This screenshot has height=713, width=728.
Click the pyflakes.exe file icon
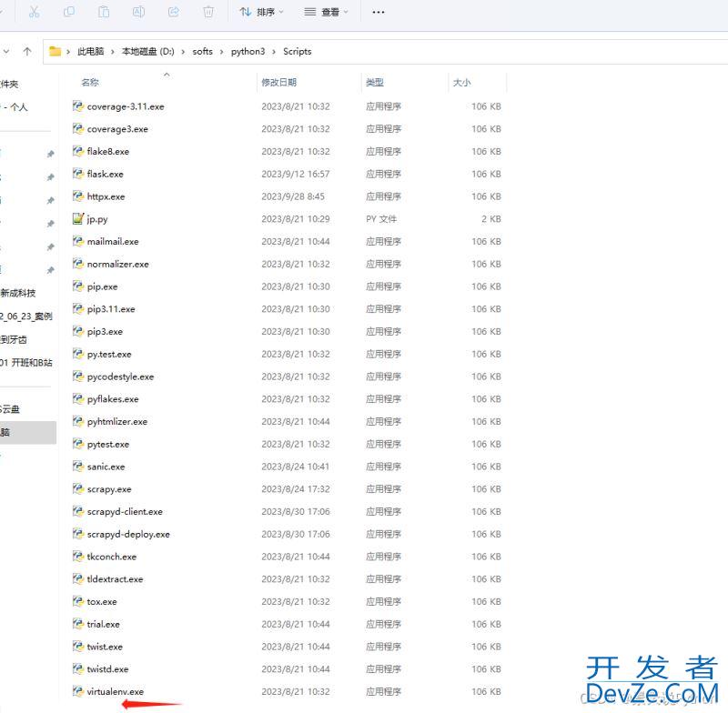pos(78,398)
